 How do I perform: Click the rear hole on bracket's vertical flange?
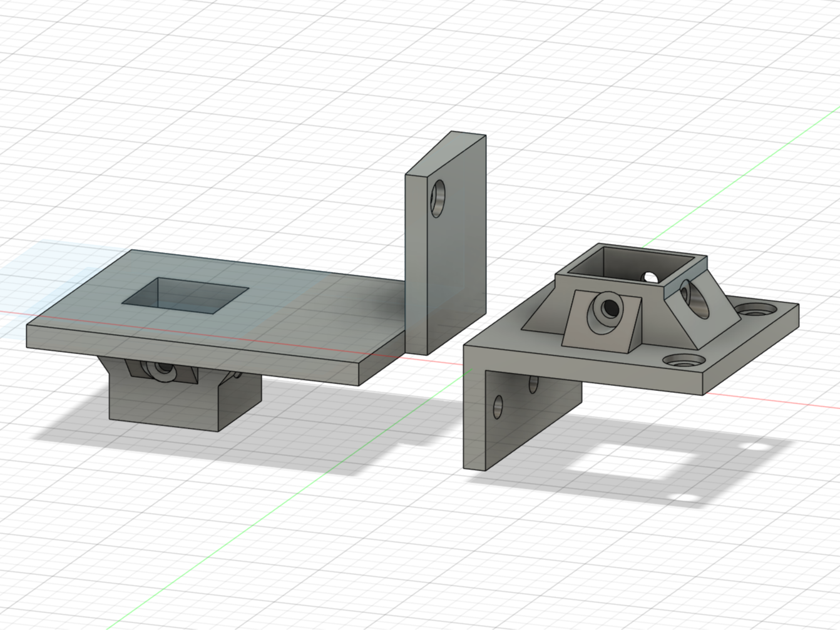[533, 383]
